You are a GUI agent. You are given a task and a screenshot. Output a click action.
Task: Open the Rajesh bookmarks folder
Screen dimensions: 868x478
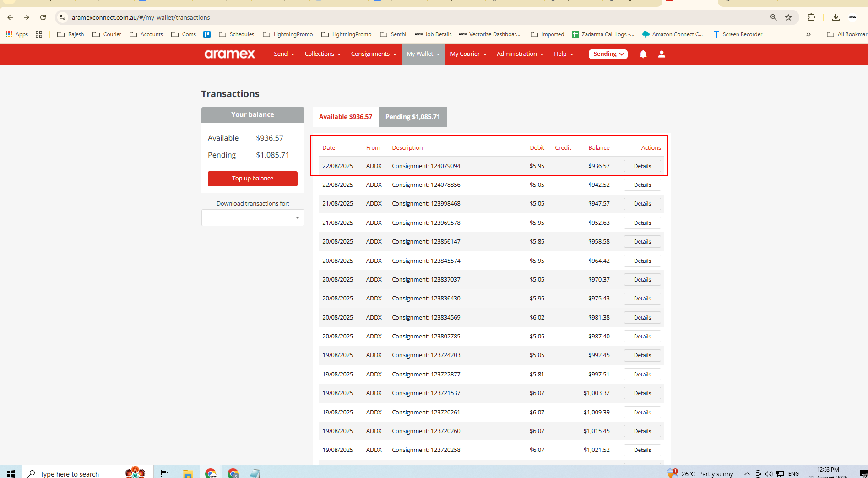pos(71,34)
